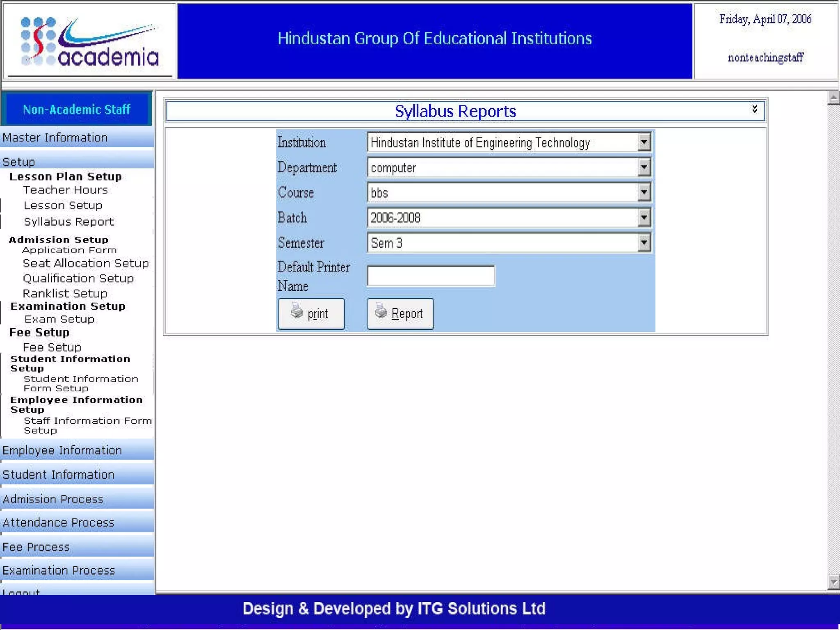The width and height of the screenshot is (840, 630).
Task: Click the Default Printer Name field
Action: pos(431,276)
